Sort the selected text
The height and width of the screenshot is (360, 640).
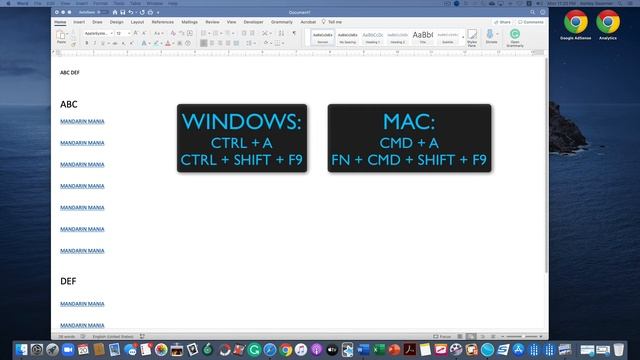tap(281, 33)
